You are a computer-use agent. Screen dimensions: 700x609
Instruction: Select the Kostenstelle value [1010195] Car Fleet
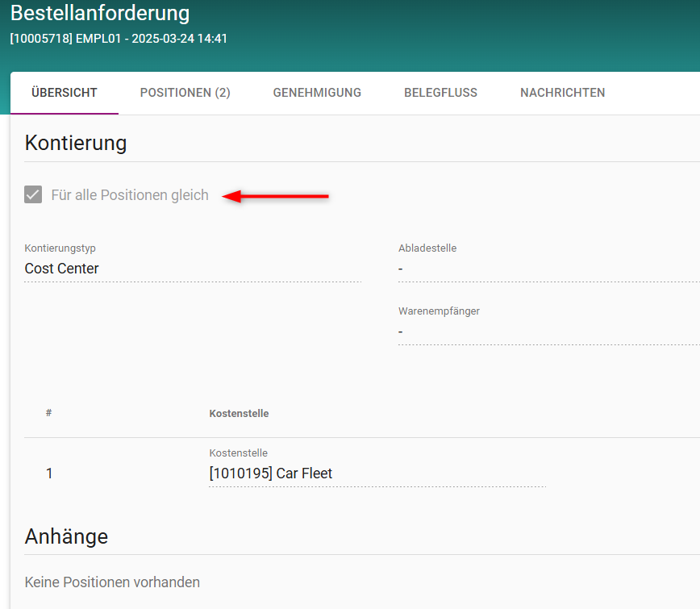tap(270, 473)
